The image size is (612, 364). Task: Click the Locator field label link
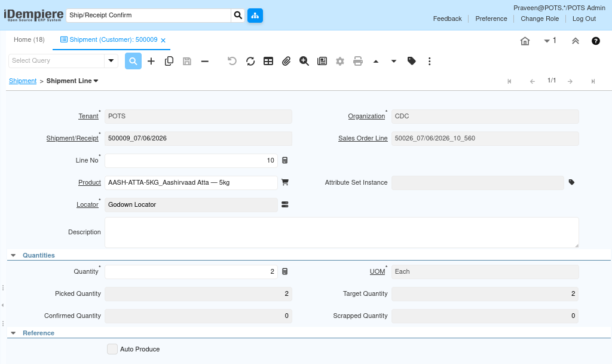click(x=87, y=204)
